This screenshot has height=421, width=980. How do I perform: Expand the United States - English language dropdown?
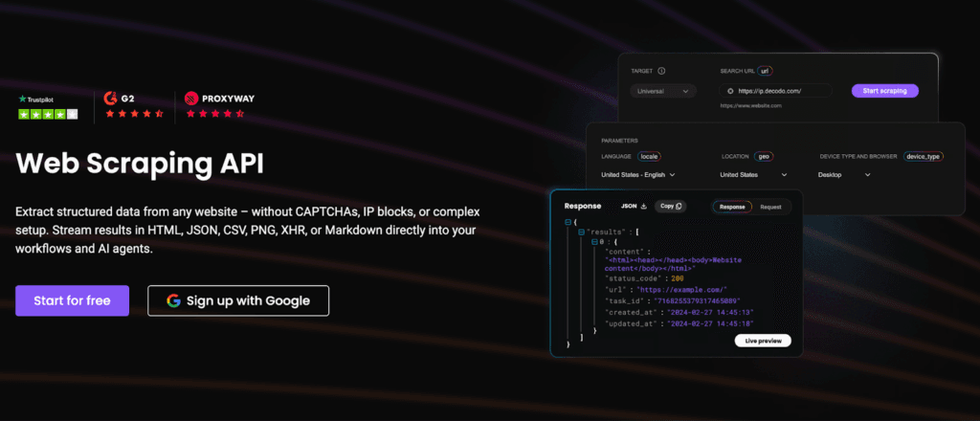(x=638, y=175)
